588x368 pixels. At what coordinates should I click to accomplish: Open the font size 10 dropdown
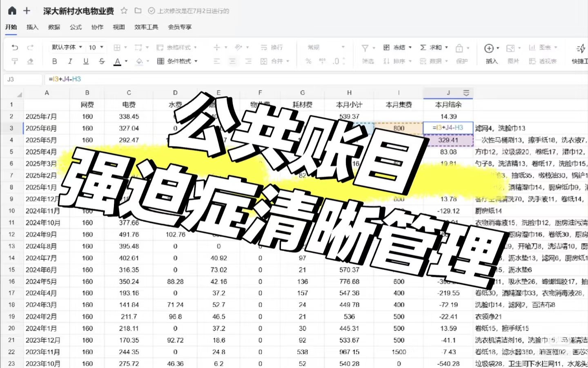coord(96,47)
